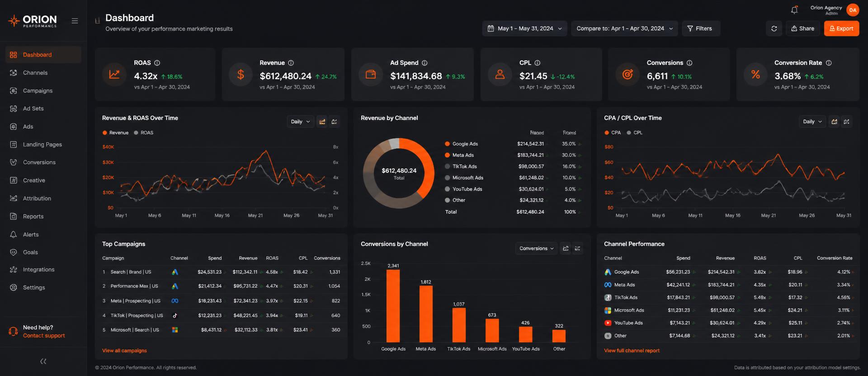Toggle YouTube Ads in donut legend
The image size is (868, 376).
click(463, 189)
